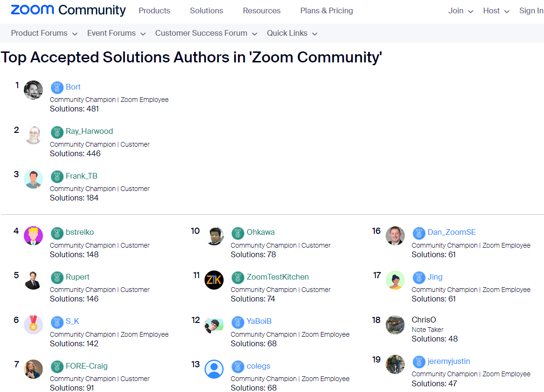This screenshot has height=392, width=544.
Task: Open S_K's profile name link
Action: pyautogui.click(x=72, y=322)
